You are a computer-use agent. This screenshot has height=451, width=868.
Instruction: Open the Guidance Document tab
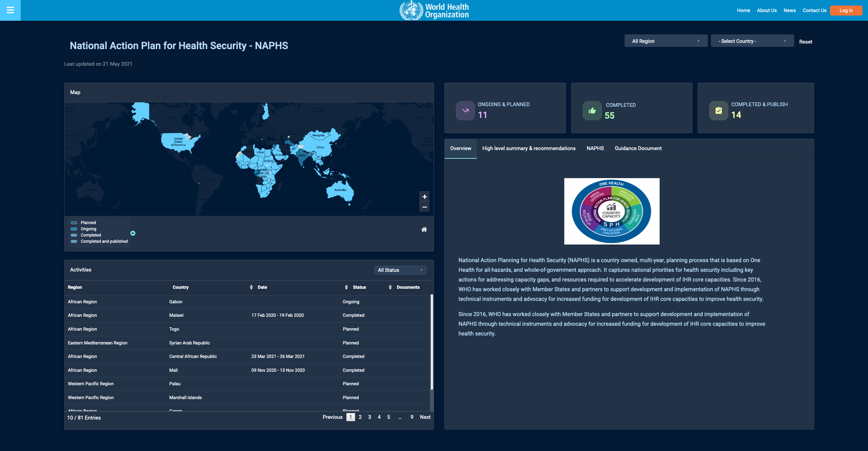click(x=638, y=148)
